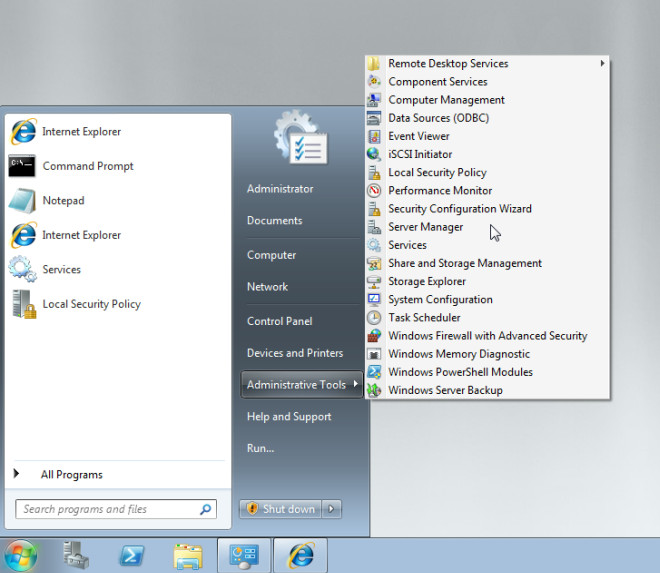Click the Windows Memory Diagnostic icon
Screen dimensions: 660x573
[374, 354]
